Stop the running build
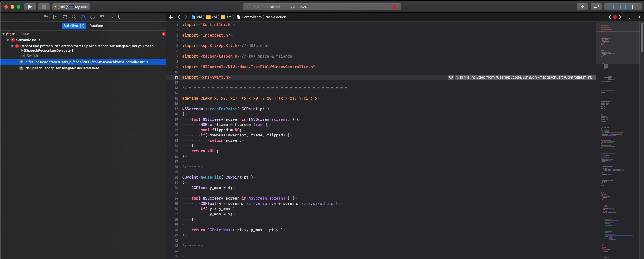The width and height of the screenshot is (644, 259). click(44, 7)
